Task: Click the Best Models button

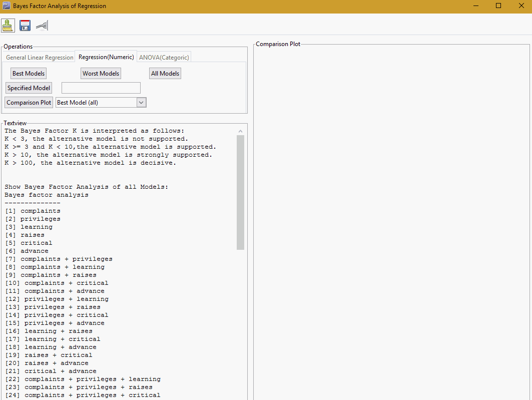Action: pyautogui.click(x=29, y=73)
